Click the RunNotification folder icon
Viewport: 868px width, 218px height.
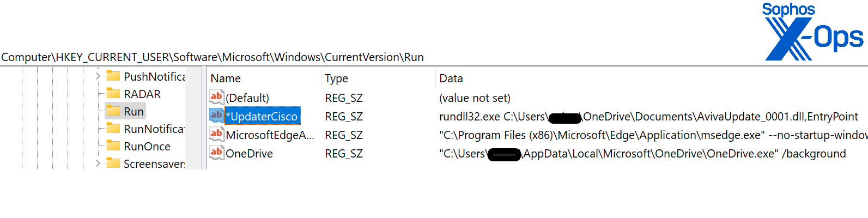click(x=113, y=128)
